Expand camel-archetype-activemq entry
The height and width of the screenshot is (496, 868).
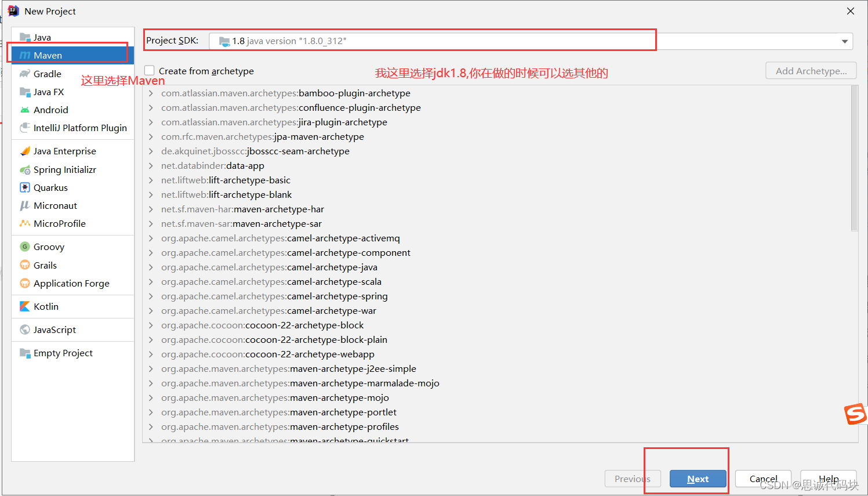(151, 238)
